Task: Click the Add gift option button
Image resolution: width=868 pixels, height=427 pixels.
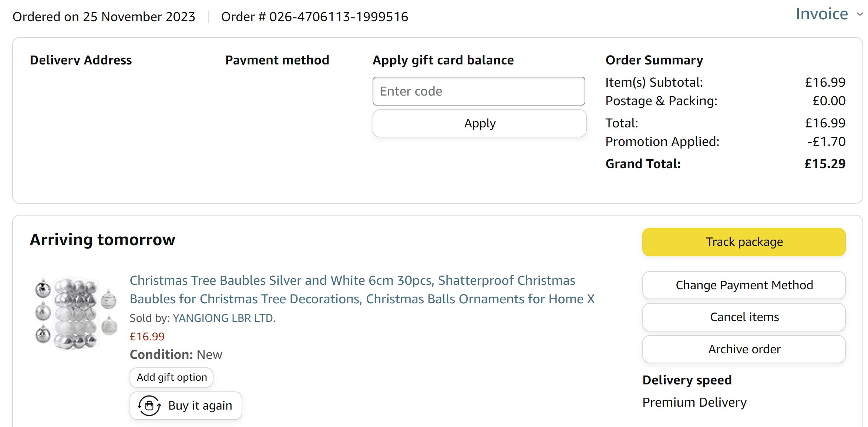Action: [x=172, y=377]
